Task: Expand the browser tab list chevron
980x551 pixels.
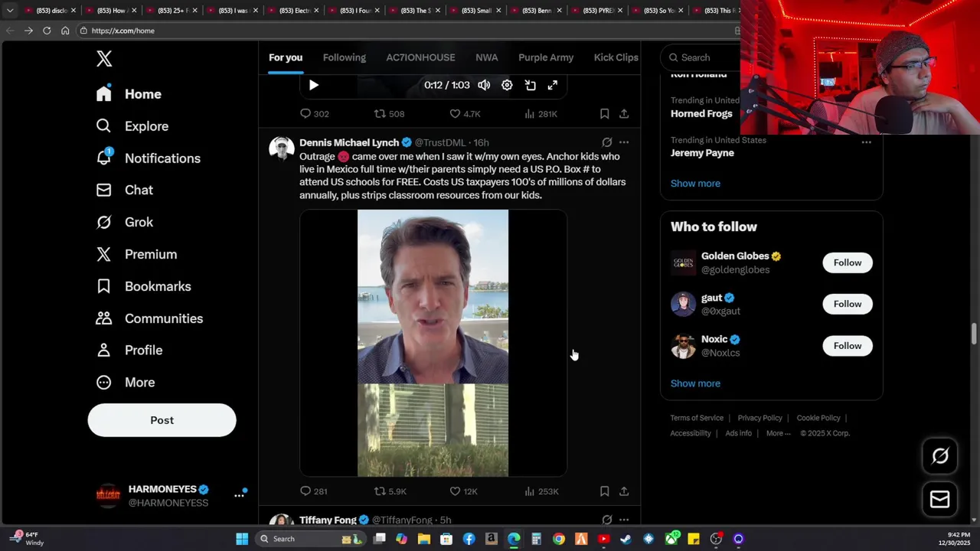Action: click(x=10, y=11)
